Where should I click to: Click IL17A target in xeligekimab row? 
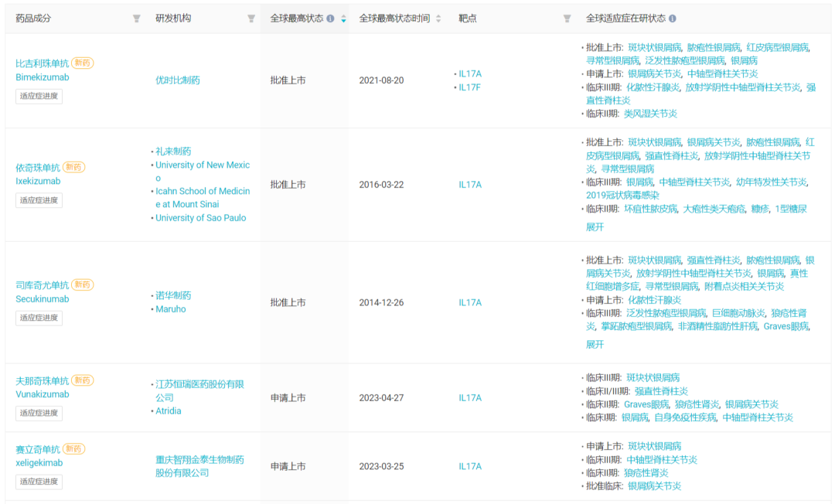[x=470, y=466]
